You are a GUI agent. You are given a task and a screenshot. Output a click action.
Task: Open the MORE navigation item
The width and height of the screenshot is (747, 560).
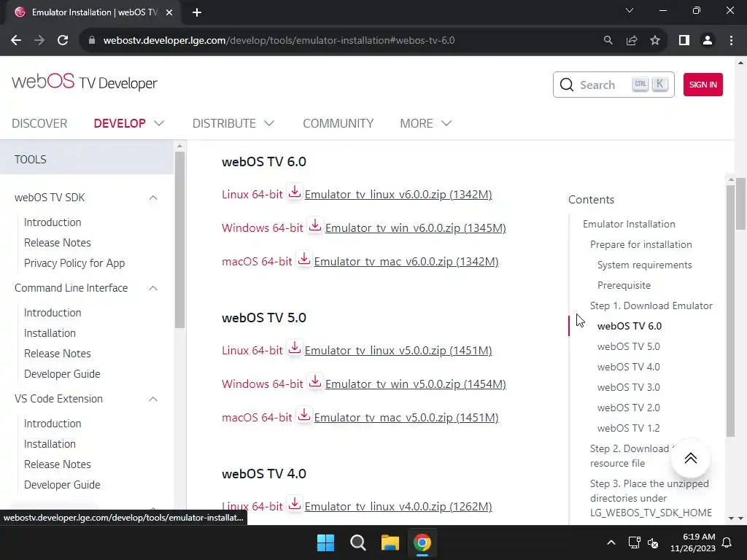tap(417, 123)
